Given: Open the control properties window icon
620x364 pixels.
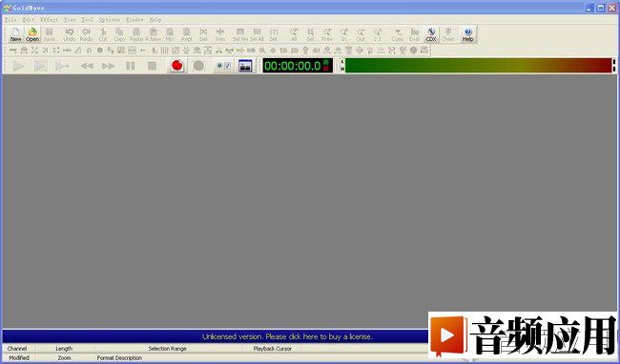Looking at the screenshot, I should pyautogui.click(x=245, y=66).
